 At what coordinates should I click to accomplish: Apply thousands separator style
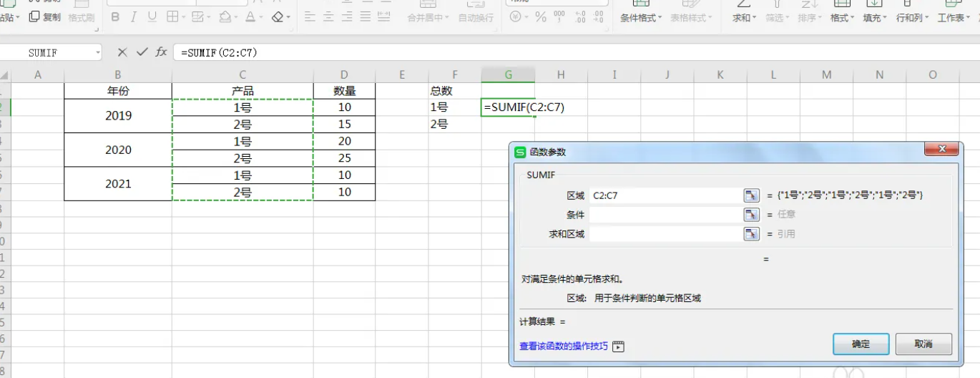tap(559, 16)
